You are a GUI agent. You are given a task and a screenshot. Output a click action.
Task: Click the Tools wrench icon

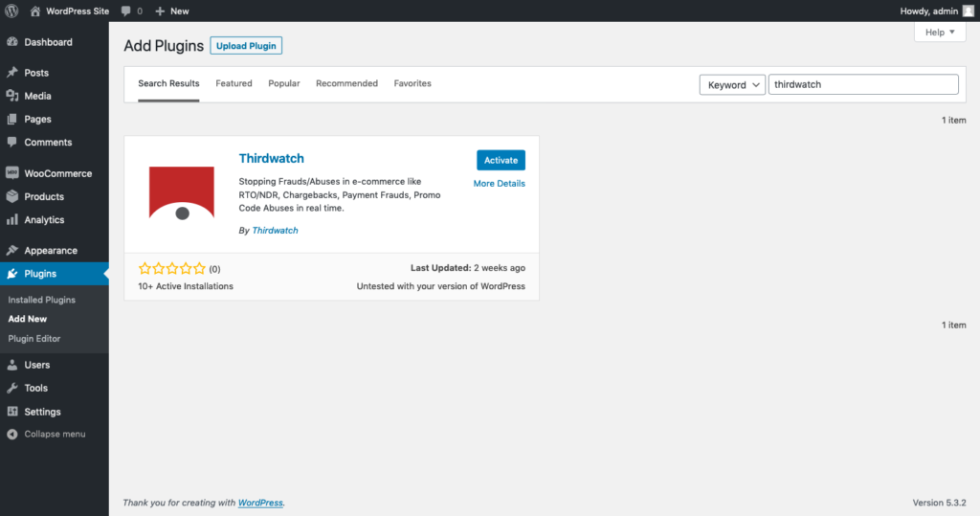click(11, 388)
